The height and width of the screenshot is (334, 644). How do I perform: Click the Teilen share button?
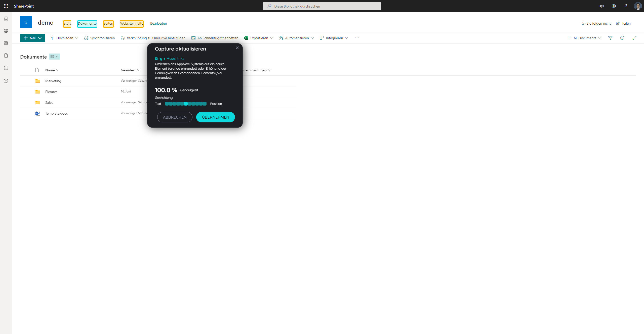pyautogui.click(x=623, y=23)
